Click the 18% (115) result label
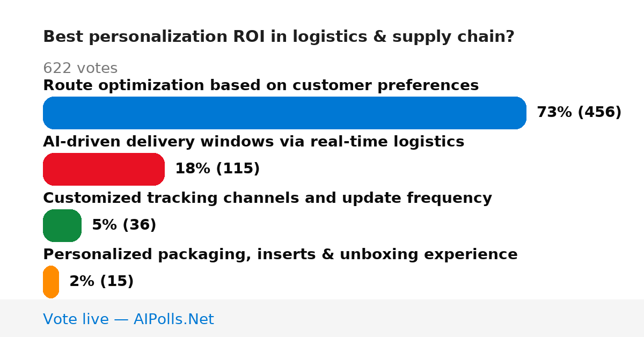The image size is (644, 337). [217, 169]
